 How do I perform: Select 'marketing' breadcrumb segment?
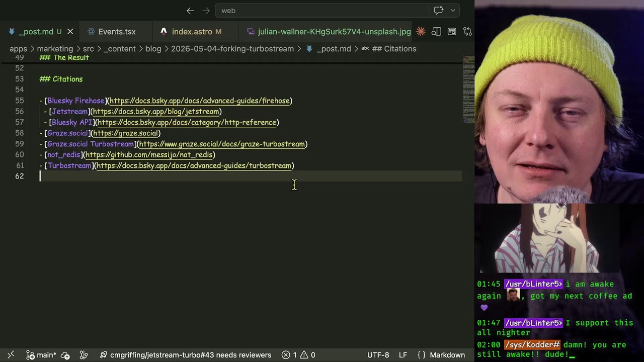coord(55,49)
